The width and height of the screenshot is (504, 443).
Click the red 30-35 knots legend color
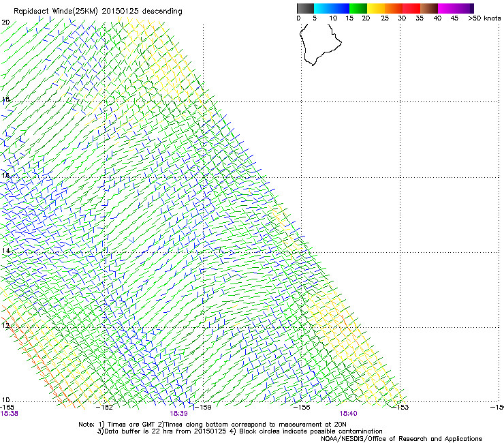click(x=411, y=8)
